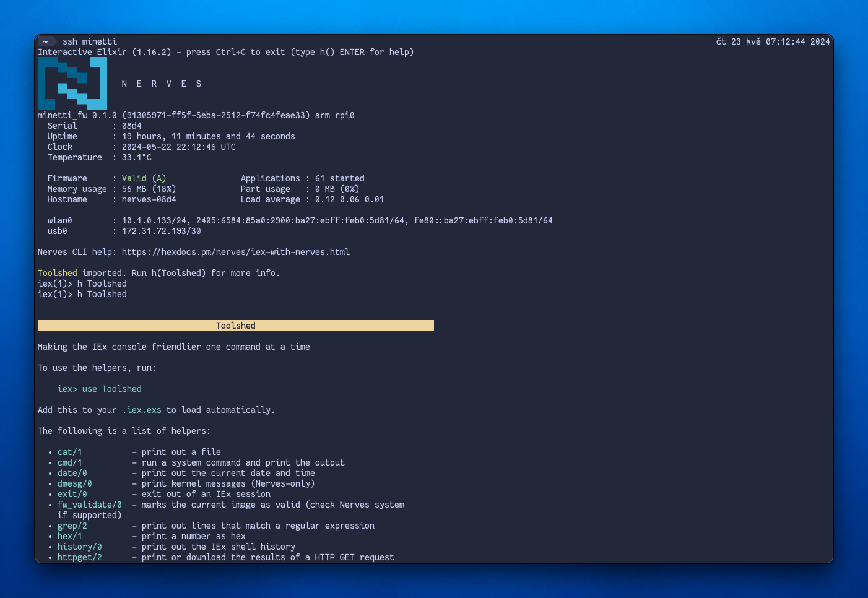Click the 'fw_validate/0' helper entry
The image size is (868, 598).
coord(90,505)
